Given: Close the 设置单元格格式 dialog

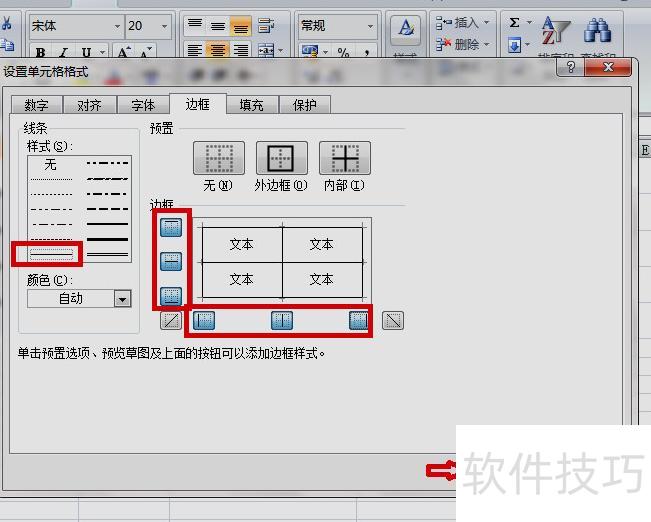Looking at the screenshot, I should pyautogui.click(x=608, y=67).
